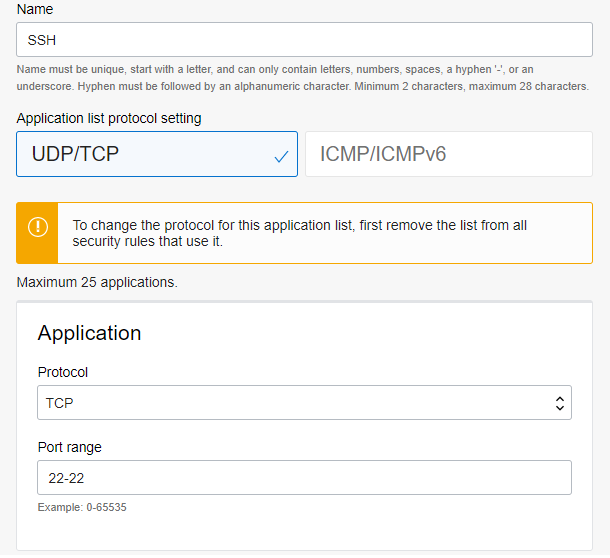This screenshot has width=610, height=558.
Task: Select the UDP/TCP protocol setting
Action: (x=157, y=154)
